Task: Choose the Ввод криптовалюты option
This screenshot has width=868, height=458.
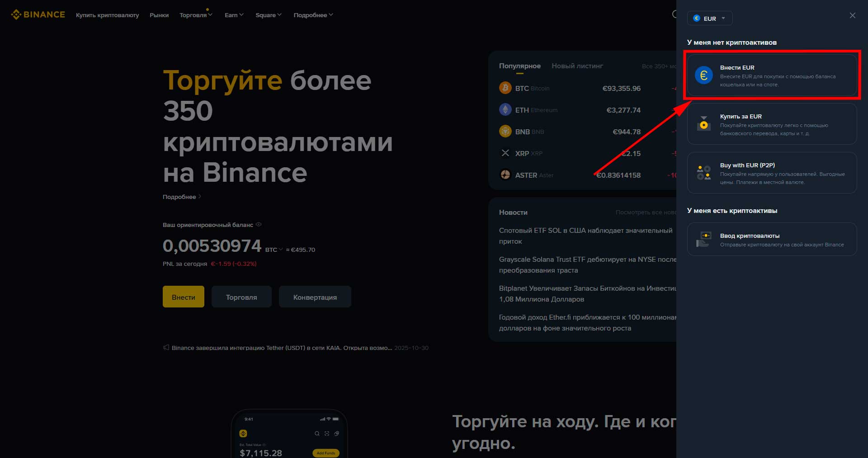Action: pos(772,239)
